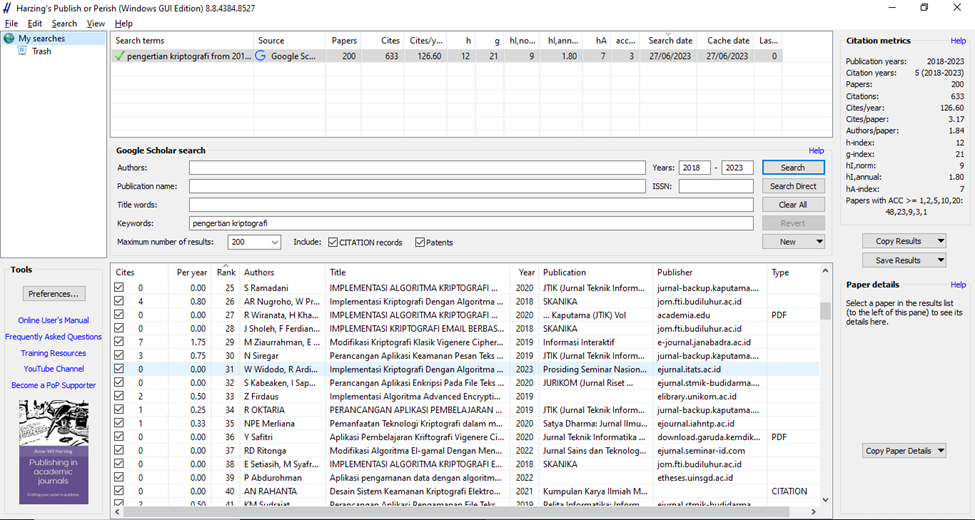Expand the Copy Paper Details dropdown arrow
The image size is (975, 520).
[x=941, y=451]
